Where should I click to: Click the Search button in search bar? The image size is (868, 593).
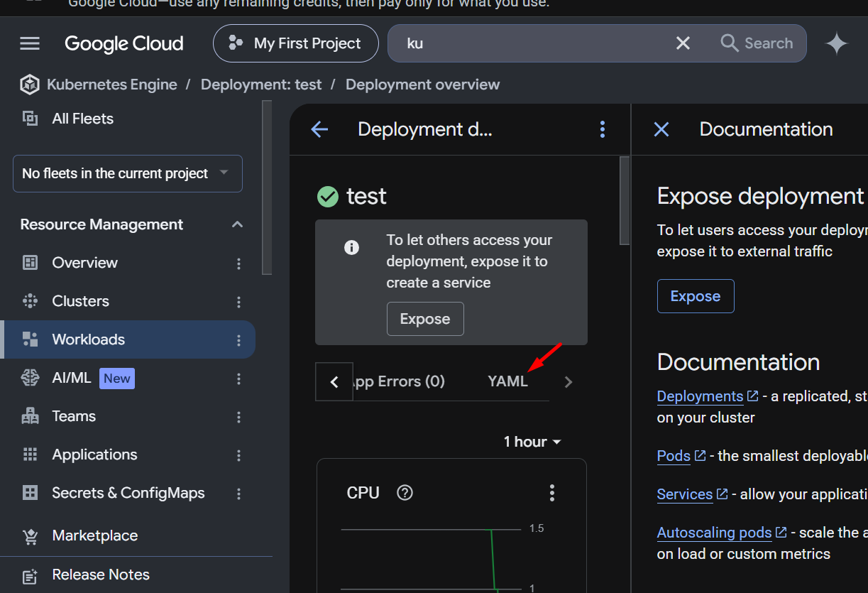(757, 43)
